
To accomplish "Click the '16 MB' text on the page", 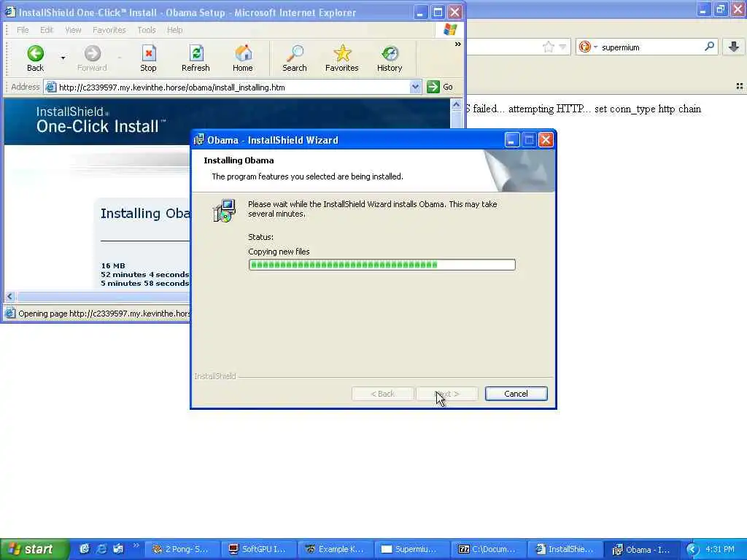I will 113,265.
